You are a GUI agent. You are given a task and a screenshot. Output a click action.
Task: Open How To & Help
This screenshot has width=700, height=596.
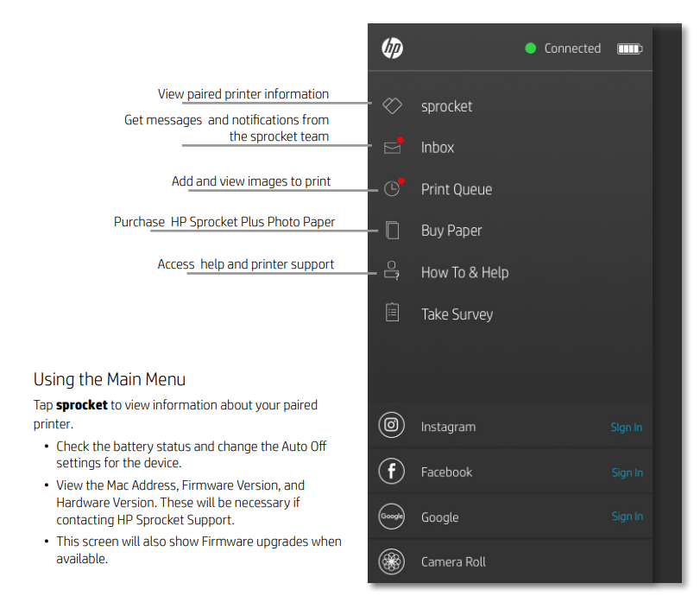click(464, 273)
